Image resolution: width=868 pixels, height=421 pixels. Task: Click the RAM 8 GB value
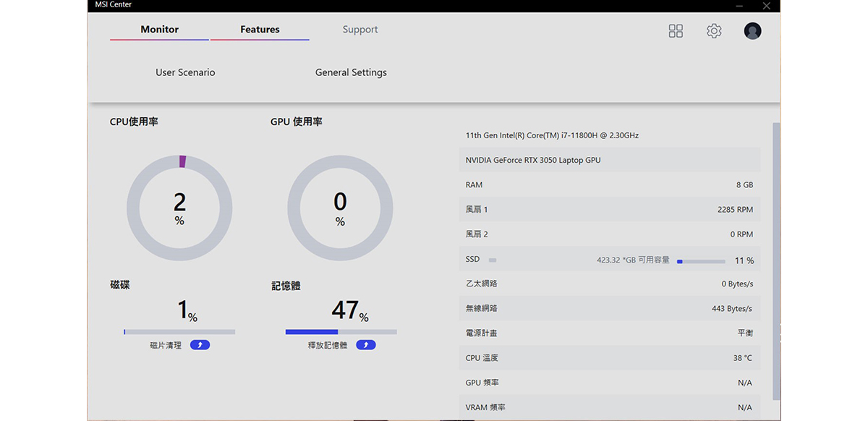(744, 184)
